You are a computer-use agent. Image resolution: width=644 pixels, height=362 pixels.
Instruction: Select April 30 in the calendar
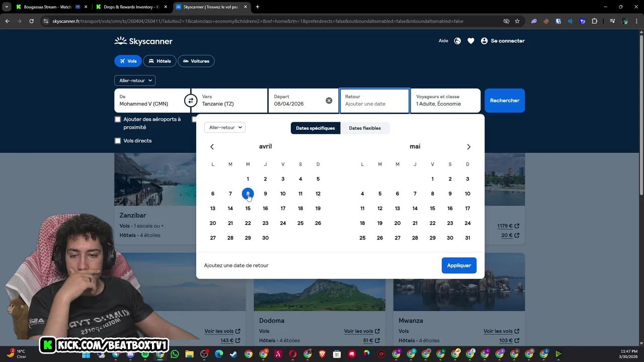(x=265, y=238)
